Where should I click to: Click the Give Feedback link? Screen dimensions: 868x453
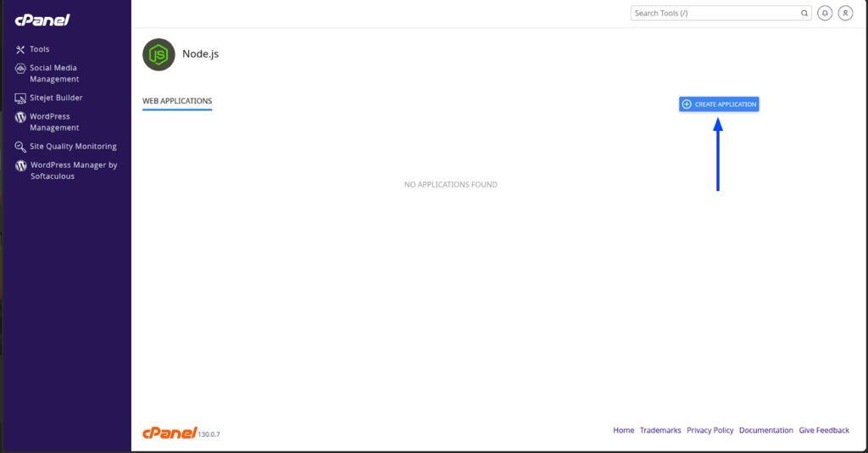click(823, 430)
